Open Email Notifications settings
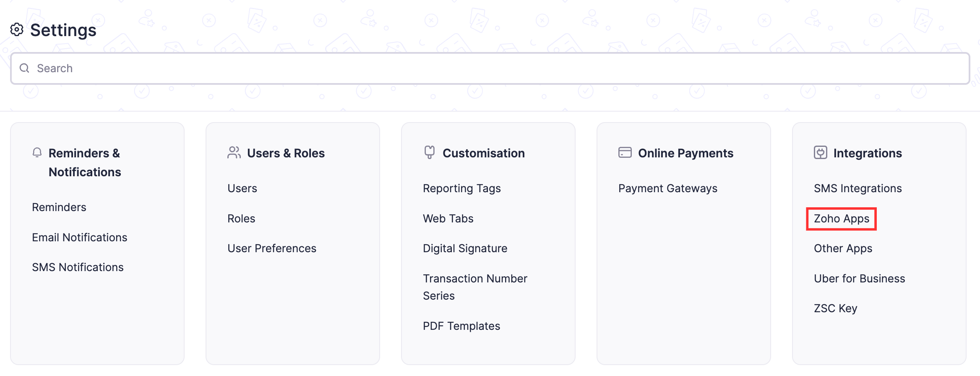The height and width of the screenshot is (376, 980). 79,237
